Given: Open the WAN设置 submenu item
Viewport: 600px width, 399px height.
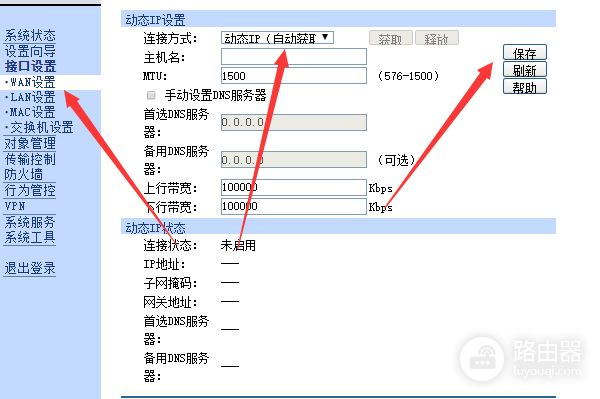Looking at the screenshot, I should 33,82.
